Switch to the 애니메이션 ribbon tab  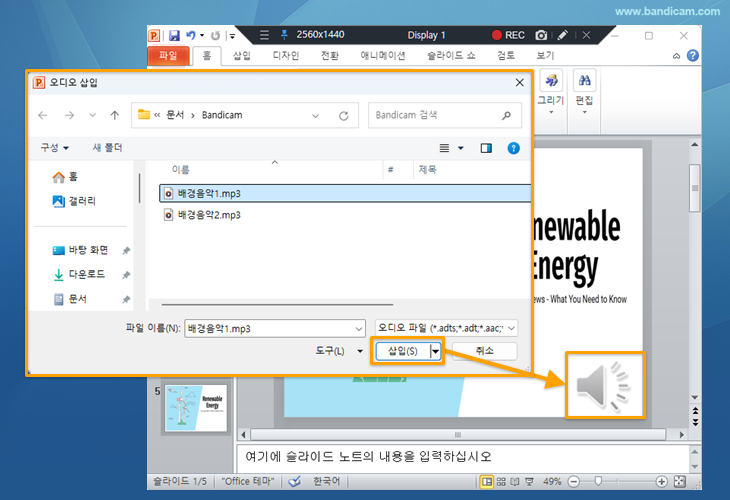383,55
